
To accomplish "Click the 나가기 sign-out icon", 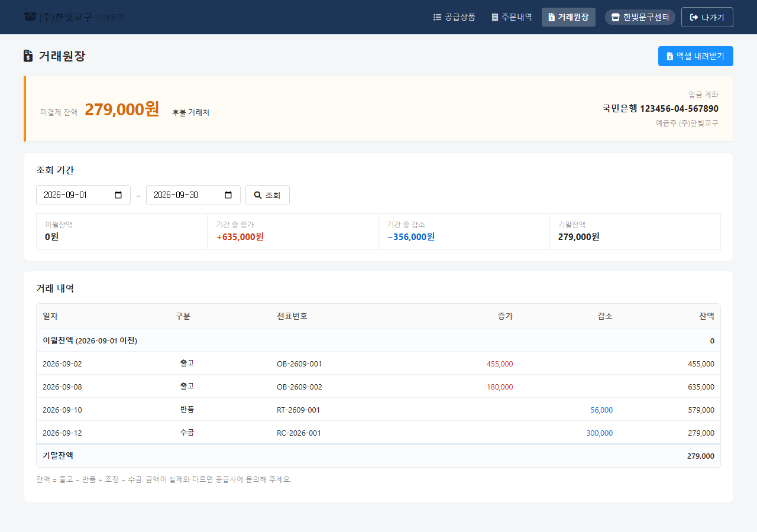I will tap(694, 17).
